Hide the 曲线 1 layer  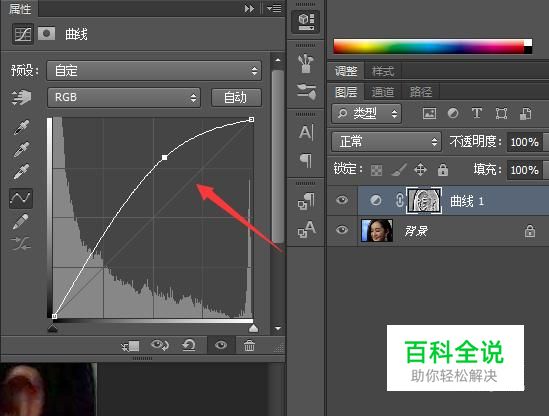coord(342,200)
